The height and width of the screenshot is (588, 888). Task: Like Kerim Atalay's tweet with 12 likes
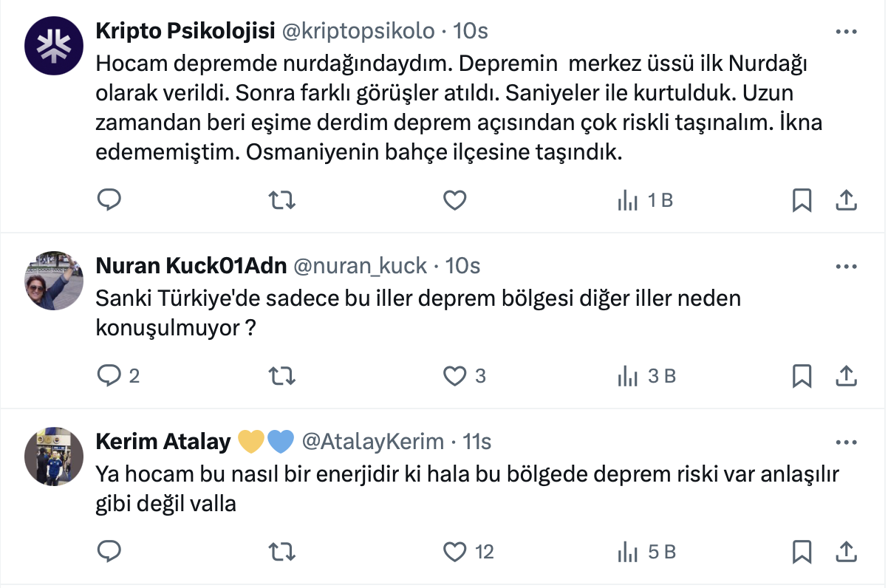coord(454,551)
